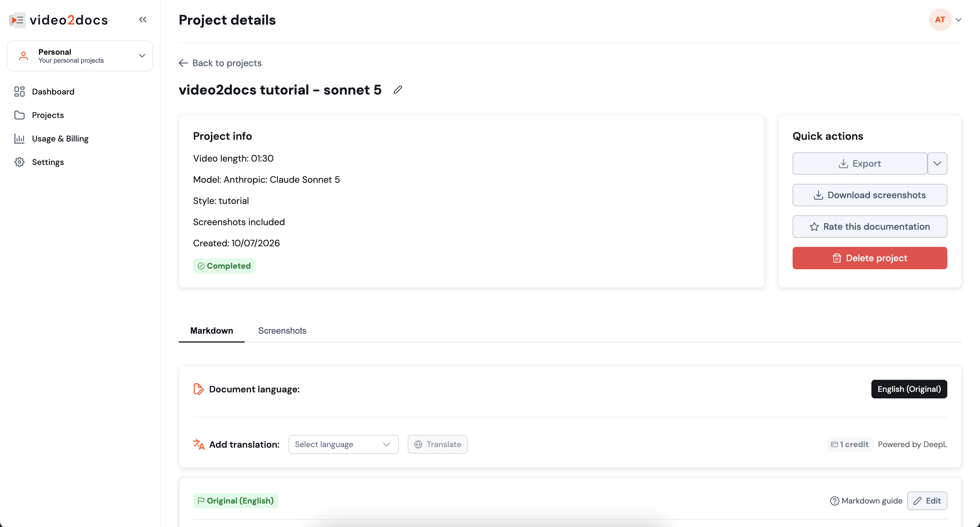Click the back arrow icon
The height and width of the screenshot is (527, 980).
click(x=183, y=63)
